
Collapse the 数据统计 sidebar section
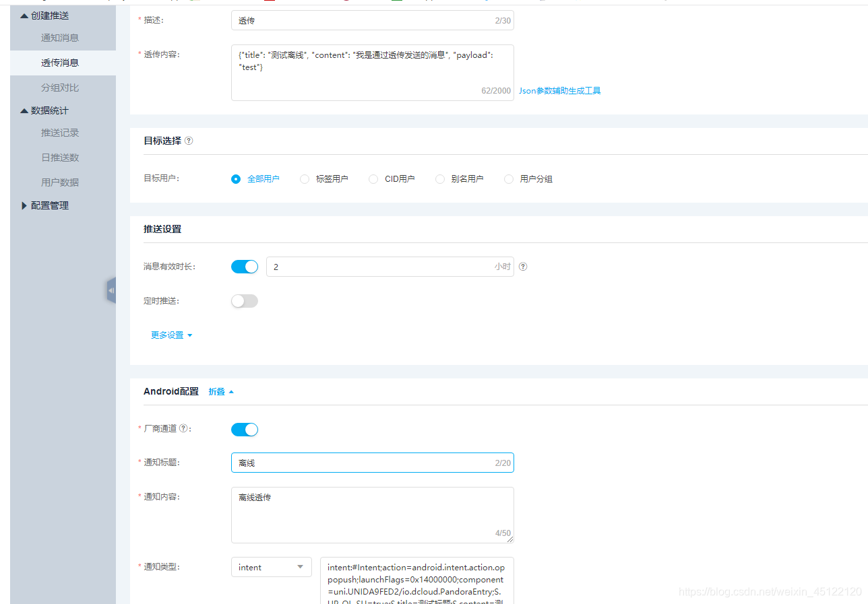click(46, 110)
